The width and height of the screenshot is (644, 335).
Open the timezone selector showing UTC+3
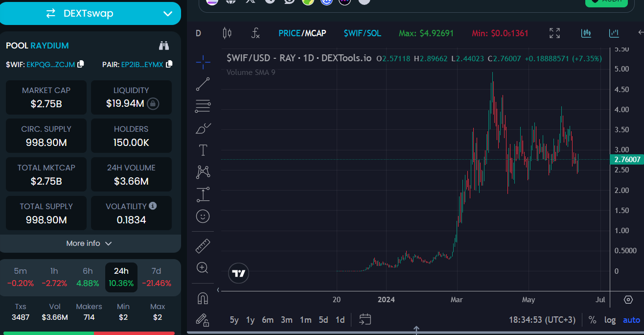543,320
